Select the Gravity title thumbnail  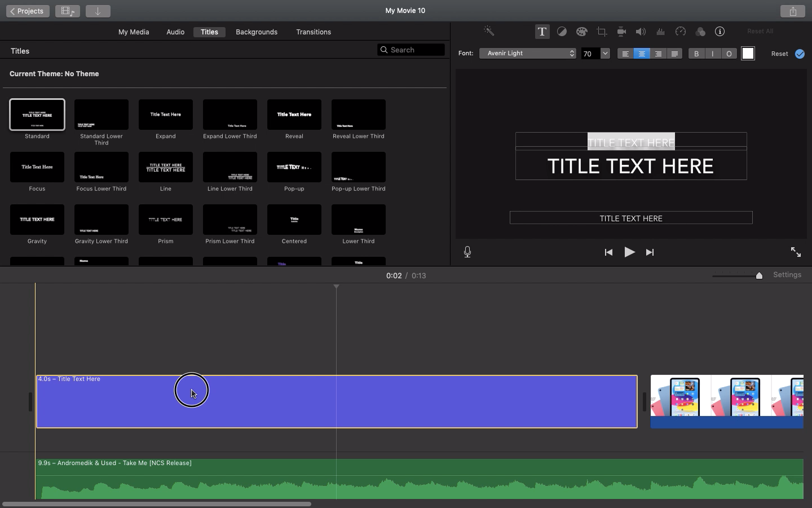coord(37,220)
